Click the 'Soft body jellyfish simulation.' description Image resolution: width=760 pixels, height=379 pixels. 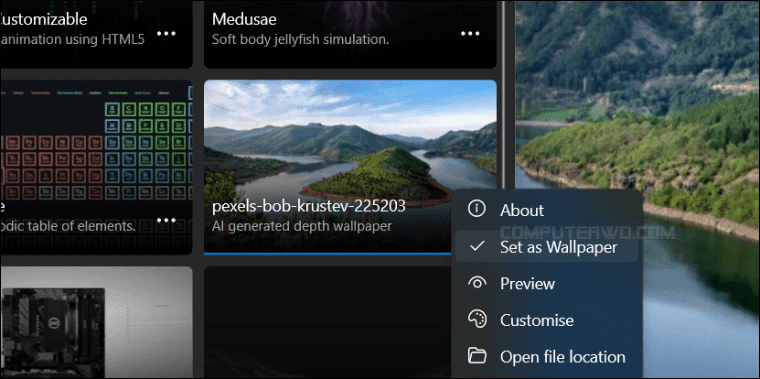tap(301, 39)
